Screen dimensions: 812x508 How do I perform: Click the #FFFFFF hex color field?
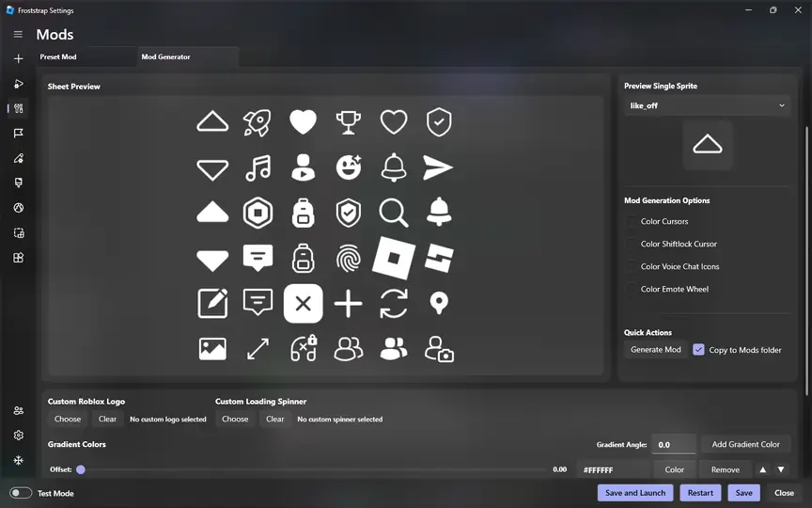[x=613, y=469]
